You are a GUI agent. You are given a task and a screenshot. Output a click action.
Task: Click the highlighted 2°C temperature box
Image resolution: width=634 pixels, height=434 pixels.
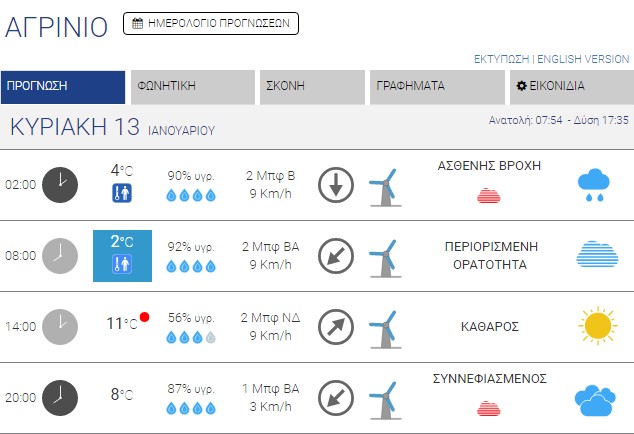122,255
